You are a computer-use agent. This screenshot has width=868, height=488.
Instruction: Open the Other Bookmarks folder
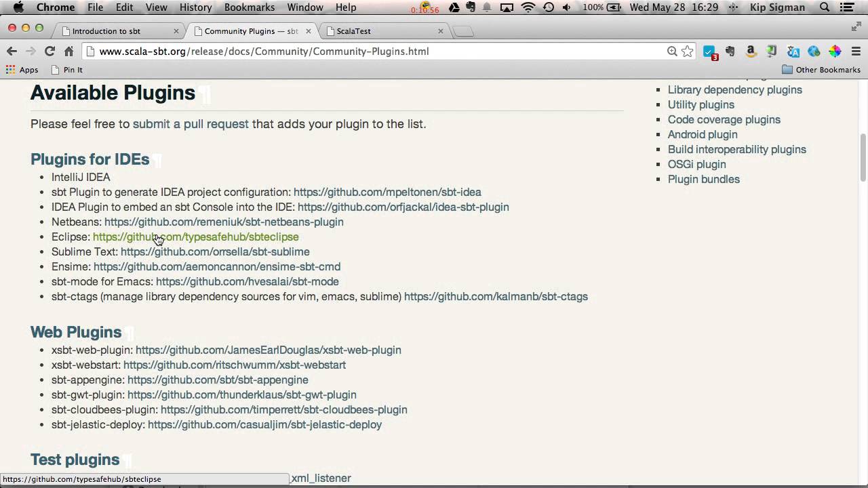821,70
